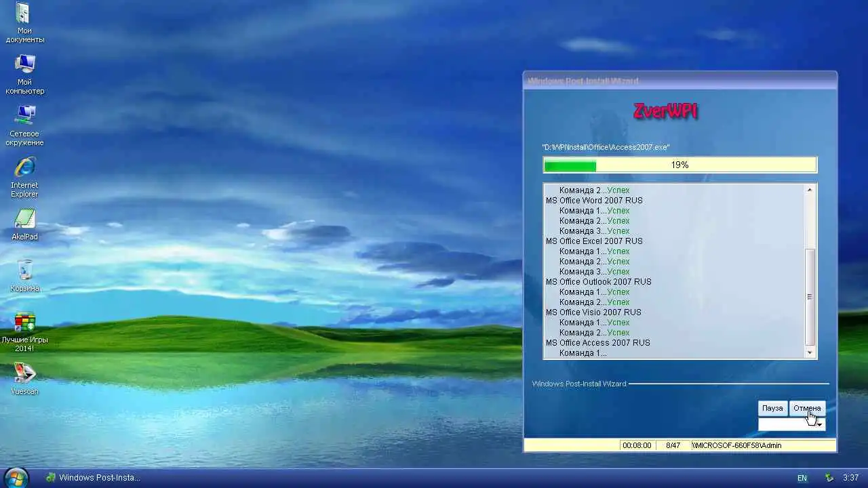Select the Лучшие Игры 2014! desktop icon
Viewport: 868px width, 488px height.
[25, 332]
